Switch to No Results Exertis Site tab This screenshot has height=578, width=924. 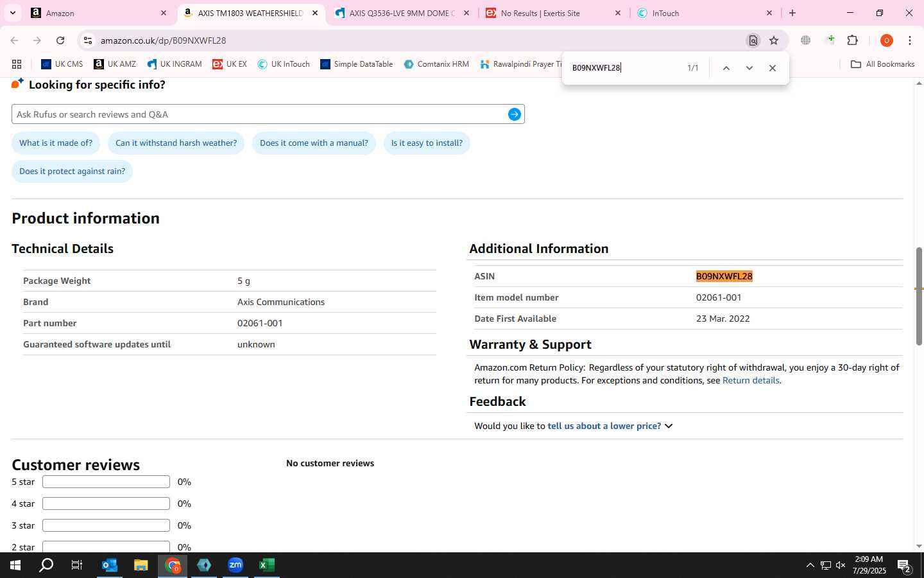[553, 13]
